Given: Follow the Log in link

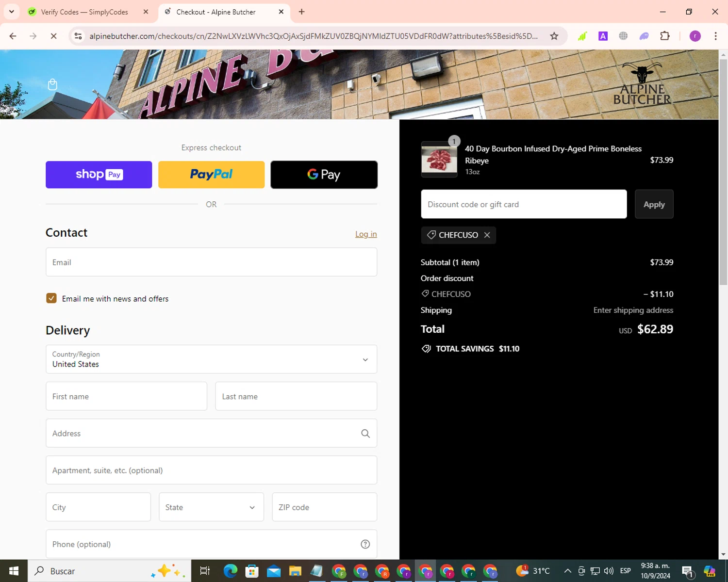Looking at the screenshot, I should (366, 234).
